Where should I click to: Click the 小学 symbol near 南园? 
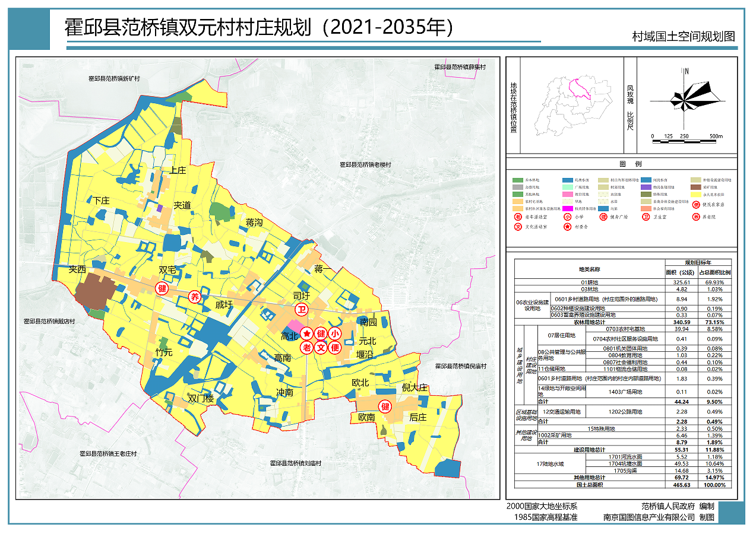(x=335, y=333)
